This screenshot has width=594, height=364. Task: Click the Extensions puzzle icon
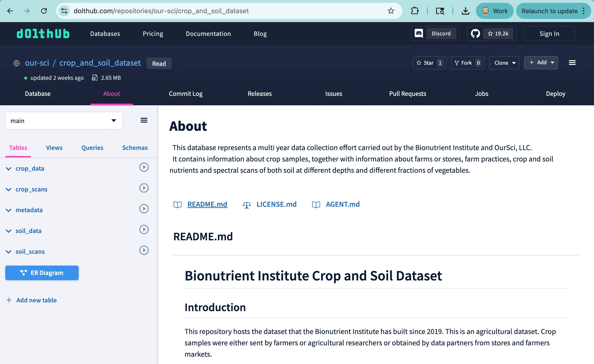415,11
